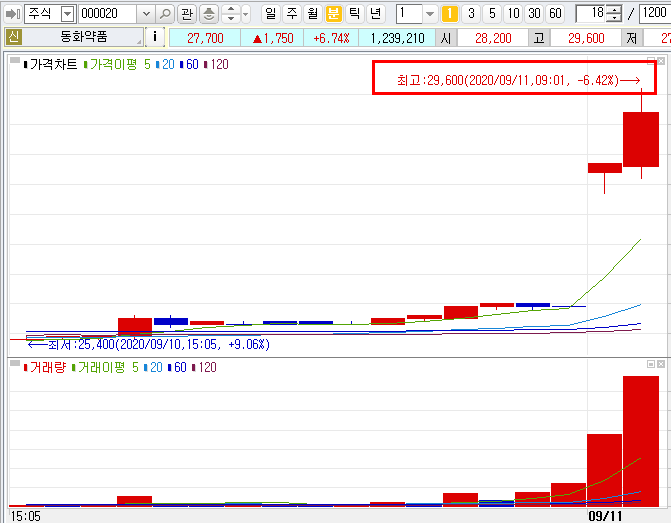Click the change rate +6.74%

coord(331,38)
